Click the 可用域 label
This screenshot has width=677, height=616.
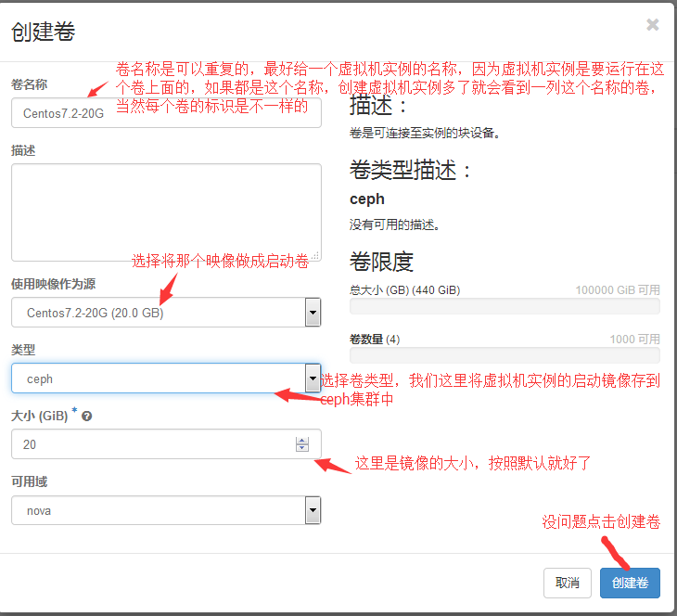pos(30,481)
